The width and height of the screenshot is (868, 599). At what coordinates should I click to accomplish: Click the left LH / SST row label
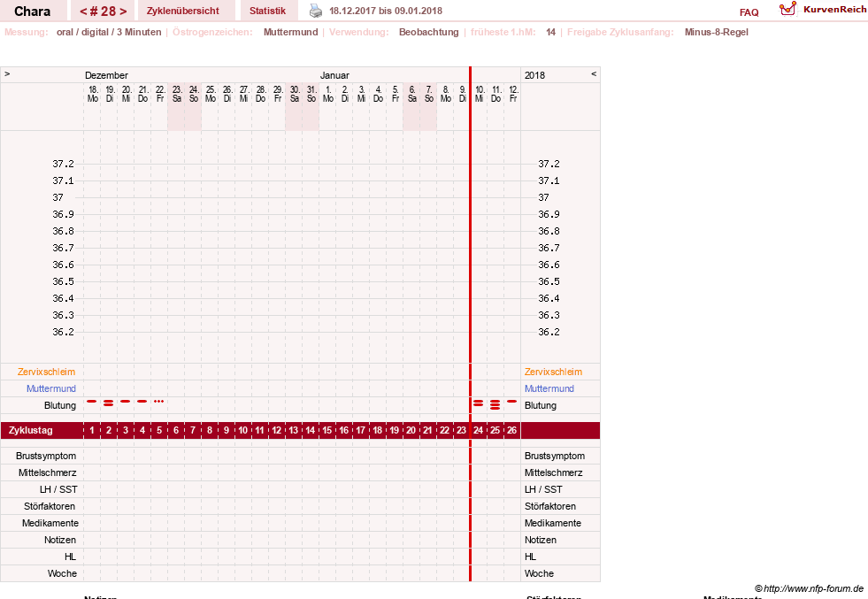(58, 489)
